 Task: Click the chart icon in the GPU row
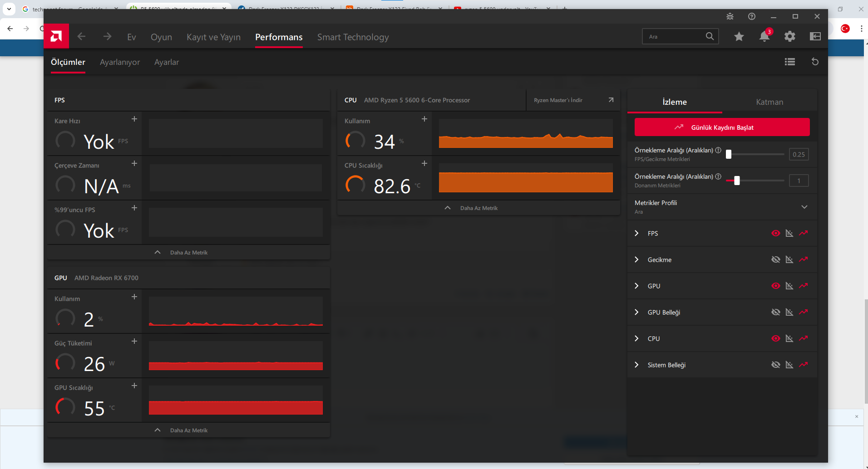(x=789, y=286)
